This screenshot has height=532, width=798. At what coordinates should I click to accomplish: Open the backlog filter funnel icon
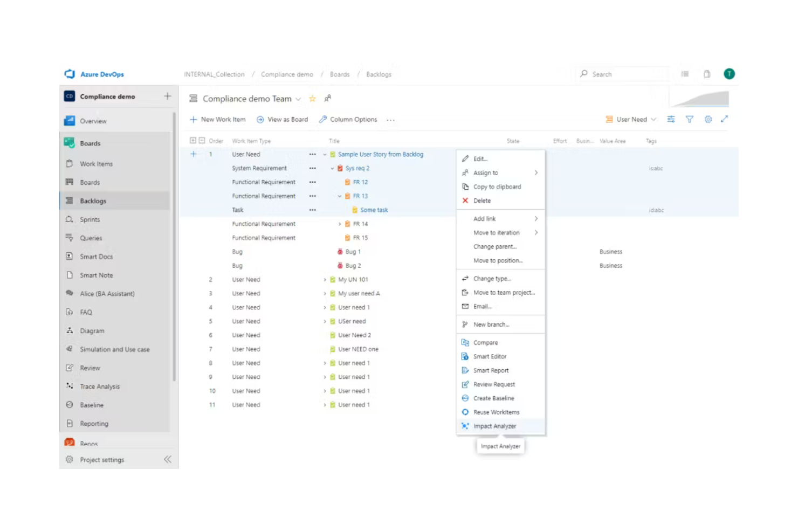coord(690,119)
